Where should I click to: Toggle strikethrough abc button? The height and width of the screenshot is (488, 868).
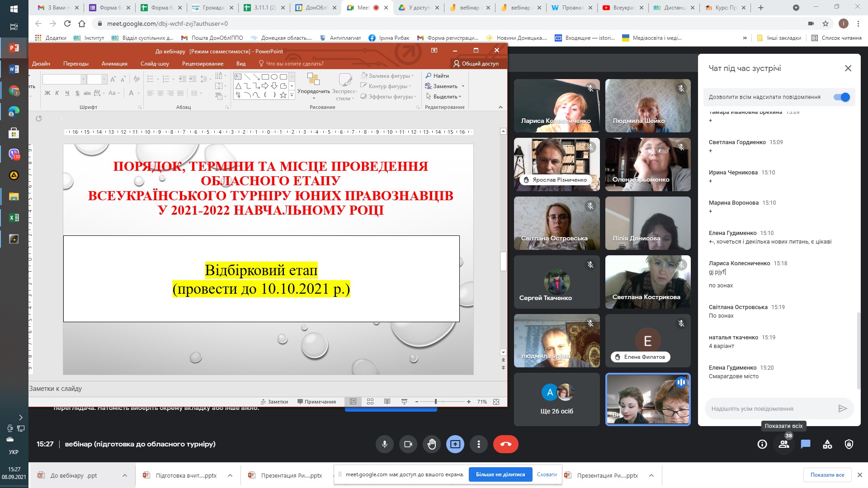87,93
